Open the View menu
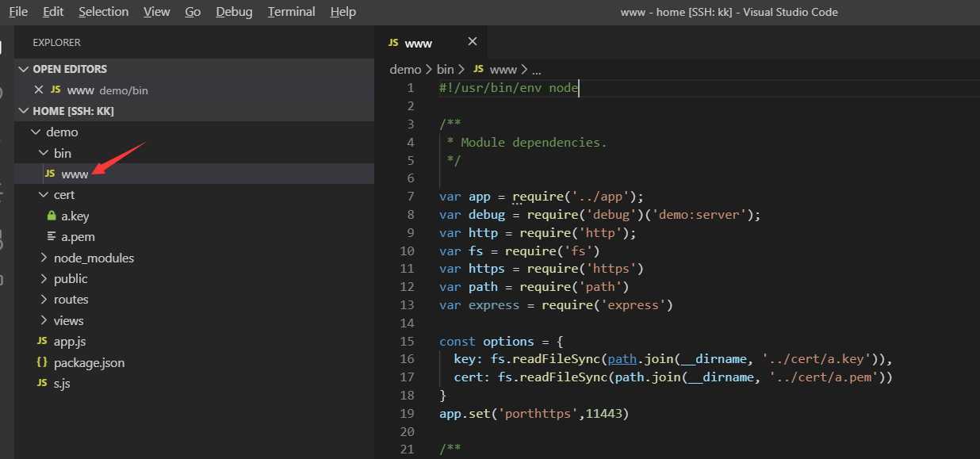The height and width of the screenshot is (459, 980). (156, 12)
